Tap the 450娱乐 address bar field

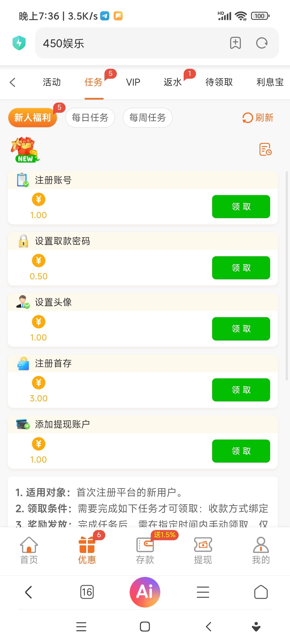129,43
